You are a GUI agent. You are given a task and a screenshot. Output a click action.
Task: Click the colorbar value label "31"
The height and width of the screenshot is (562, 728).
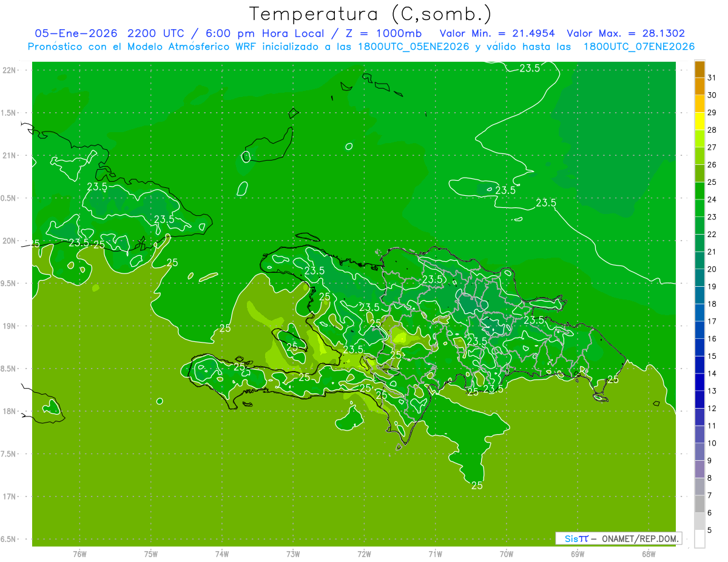(712, 77)
